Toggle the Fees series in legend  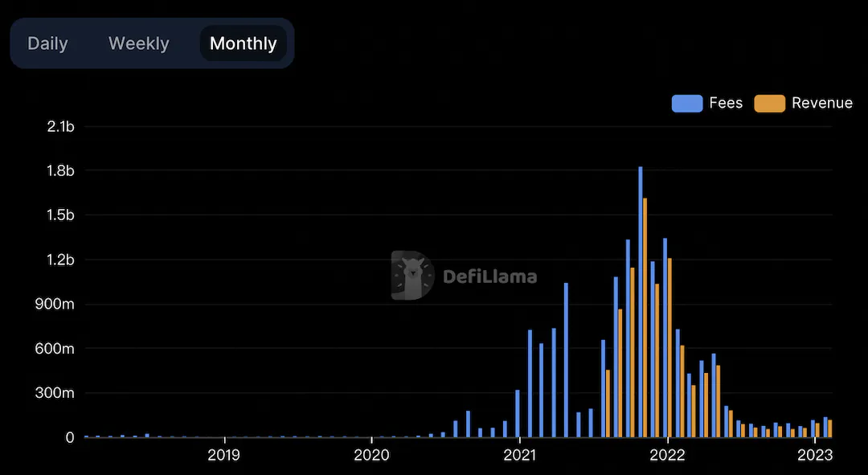[707, 103]
